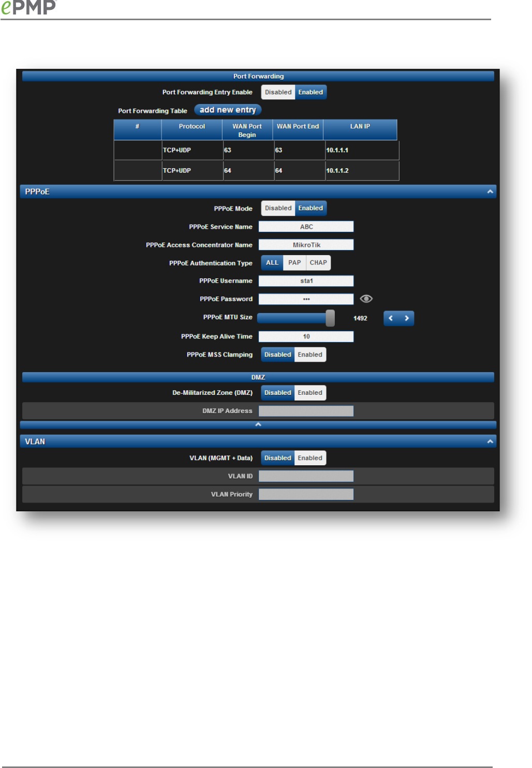Click VLAN ID field
This screenshot has width=532, height=768.
(306, 476)
